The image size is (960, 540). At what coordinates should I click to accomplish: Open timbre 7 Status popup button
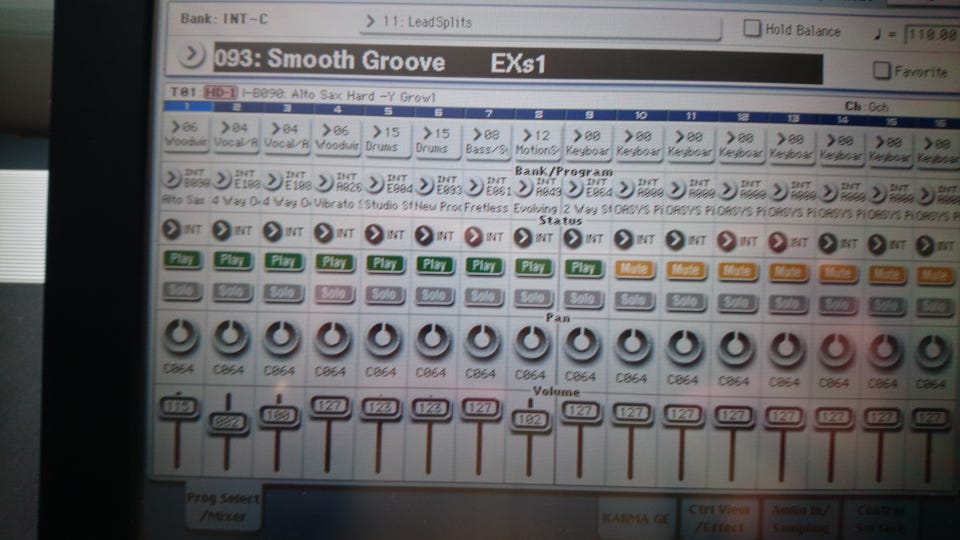pyautogui.click(x=473, y=236)
